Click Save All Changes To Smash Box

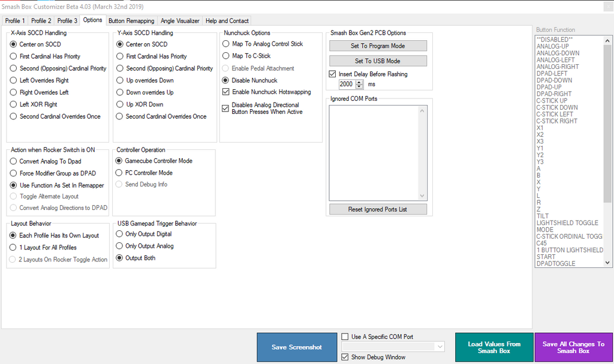[x=573, y=347]
